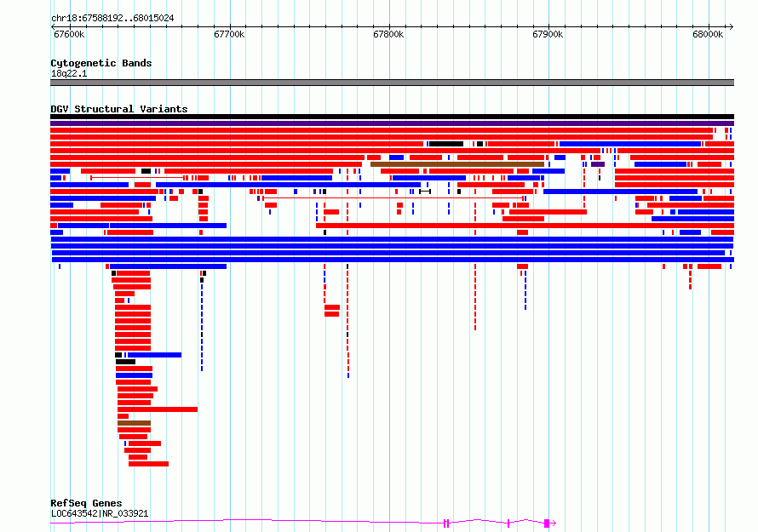Click the right arrowhead of the ruler
This screenshot has width=758, height=532.
[x=732, y=26]
